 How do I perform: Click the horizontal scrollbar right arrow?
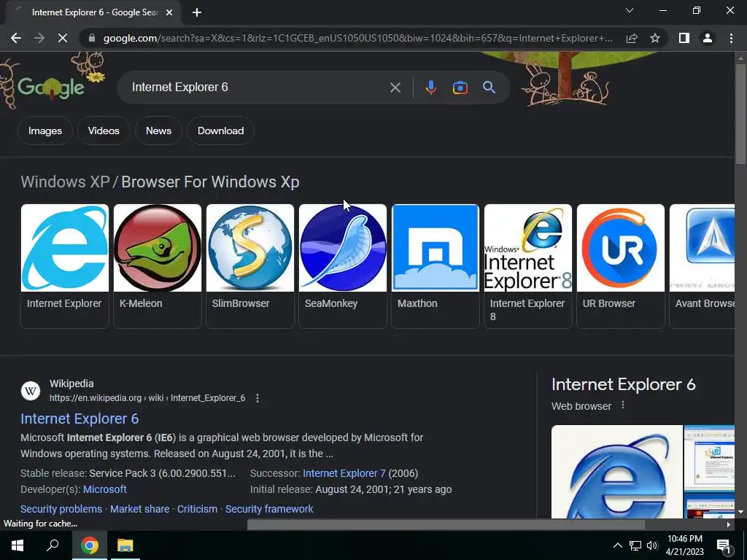pyautogui.click(x=729, y=524)
